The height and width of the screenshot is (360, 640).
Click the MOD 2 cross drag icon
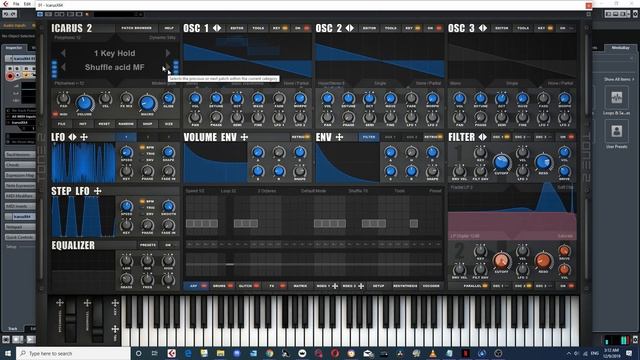[361, 286]
